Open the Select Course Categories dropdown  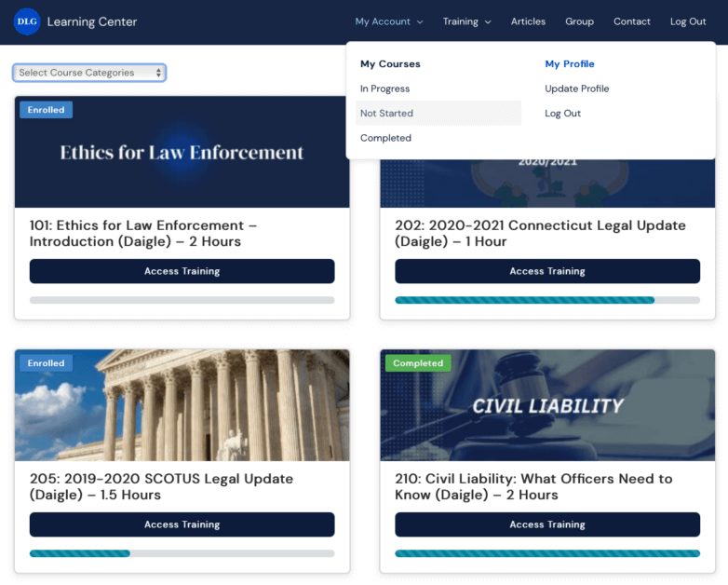click(89, 73)
